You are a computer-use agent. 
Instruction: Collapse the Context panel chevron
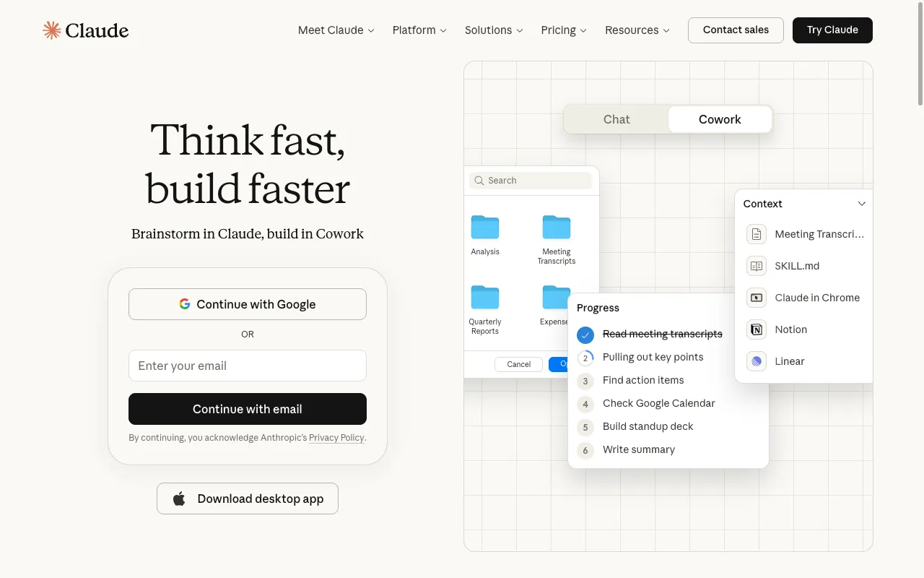click(861, 204)
